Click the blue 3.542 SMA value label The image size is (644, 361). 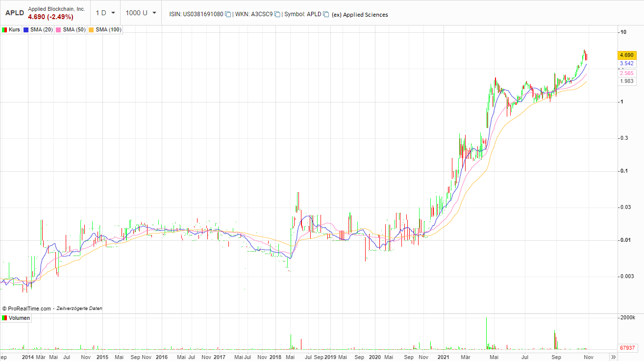point(627,64)
